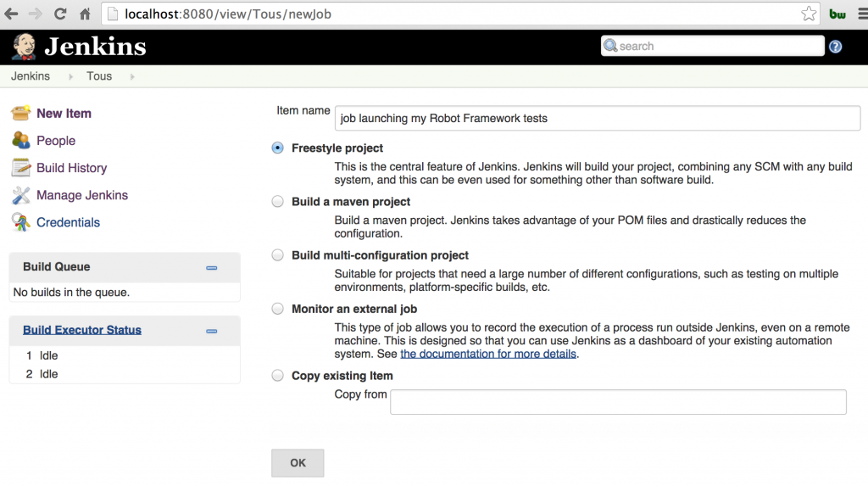Expand the Tous breadcrumb arrow menu

(132, 76)
